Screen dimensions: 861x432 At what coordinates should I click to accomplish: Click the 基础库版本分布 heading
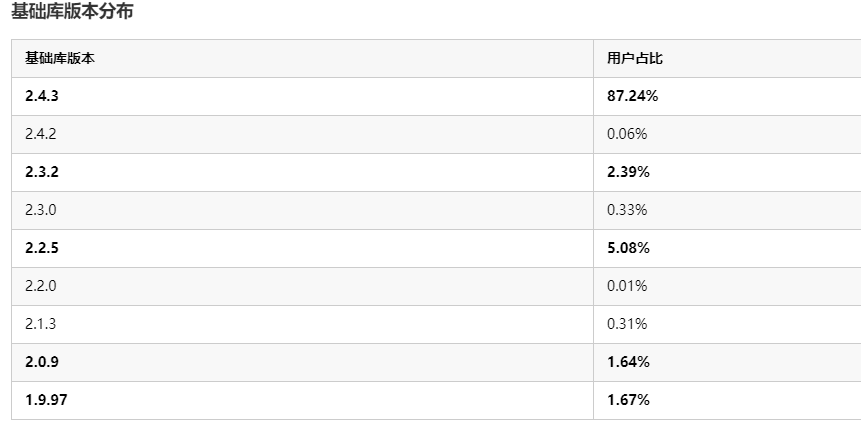click(x=71, y=12)
